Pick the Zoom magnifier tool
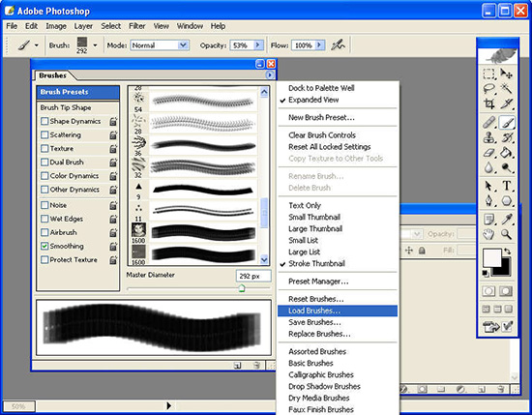This screenshot has height=415, width=532. 507,234
